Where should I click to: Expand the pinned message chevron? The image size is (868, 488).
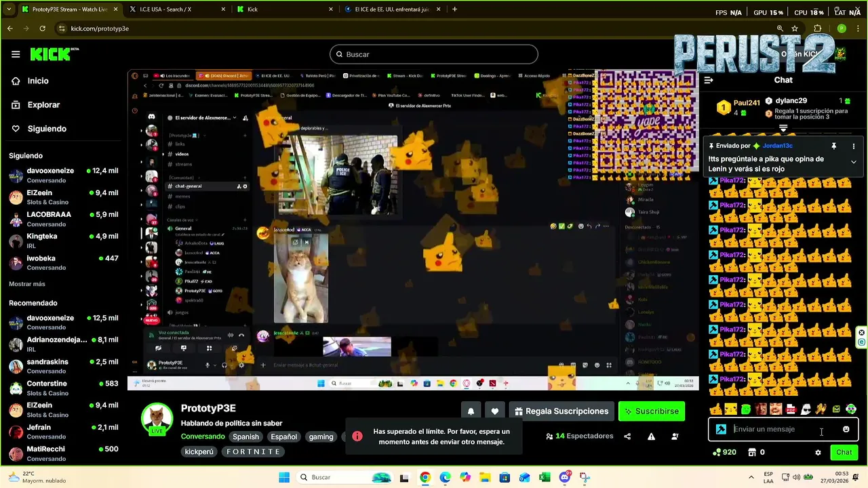point(854,162)
